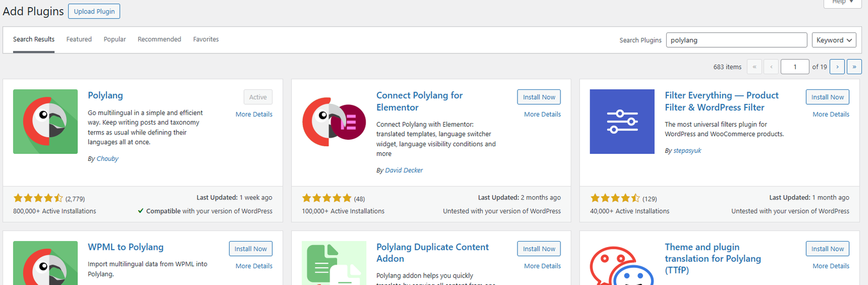Click the Filter Everything sliders icon
This screenshot has height=285, width=868.
[x=622, y=121]
